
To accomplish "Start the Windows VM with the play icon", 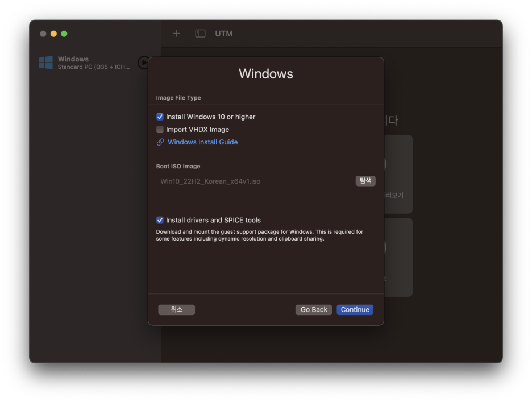I will coord(144,63).
